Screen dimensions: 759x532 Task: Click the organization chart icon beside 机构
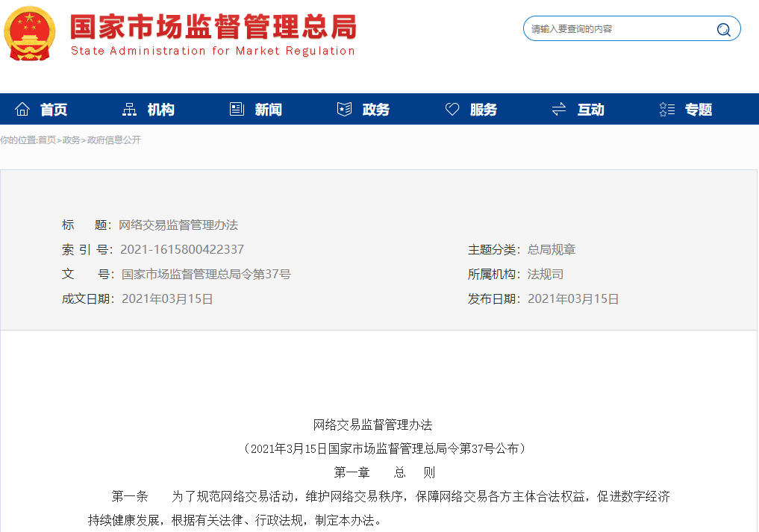[130, 110]
